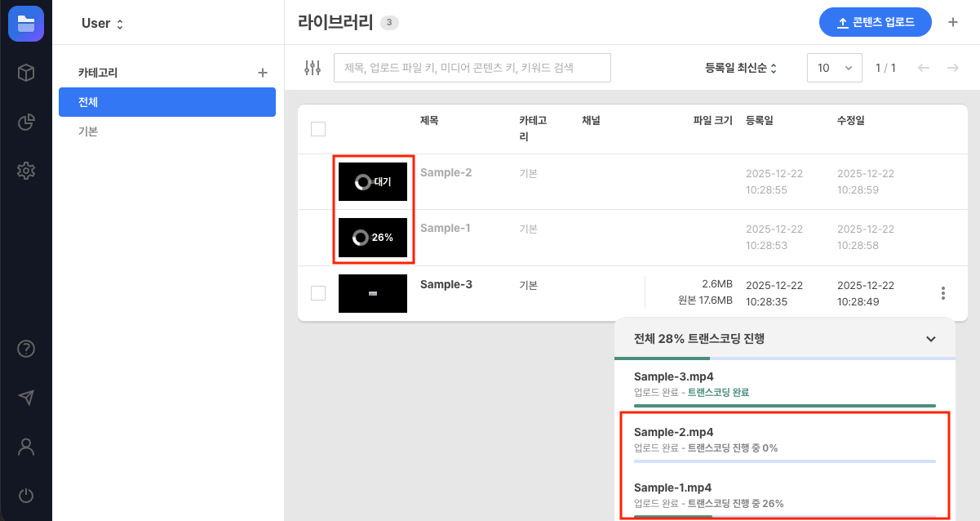
Task: Open the filter sliders icon near search
Action: (x=312, y=68)
